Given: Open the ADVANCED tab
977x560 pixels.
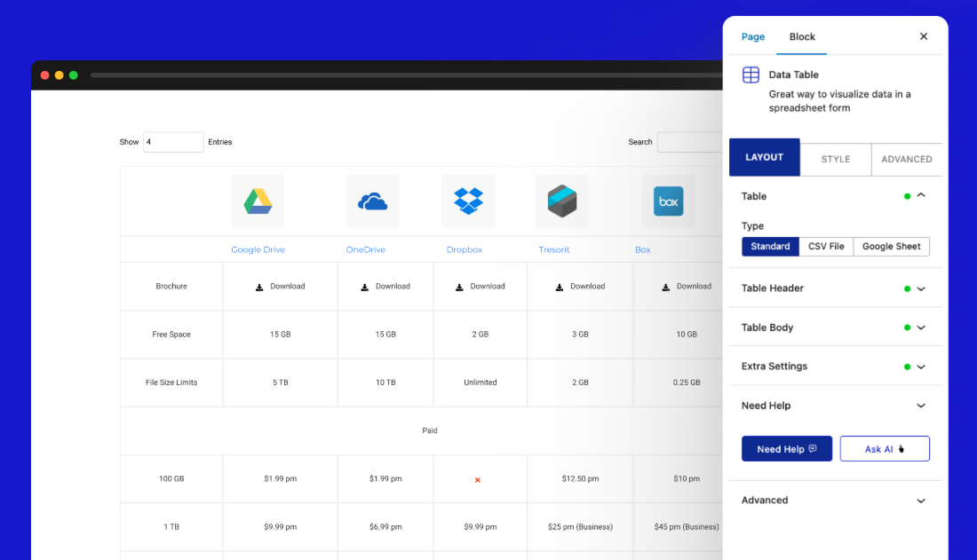Looking at the screenshot, I should (x=907, y=160).
